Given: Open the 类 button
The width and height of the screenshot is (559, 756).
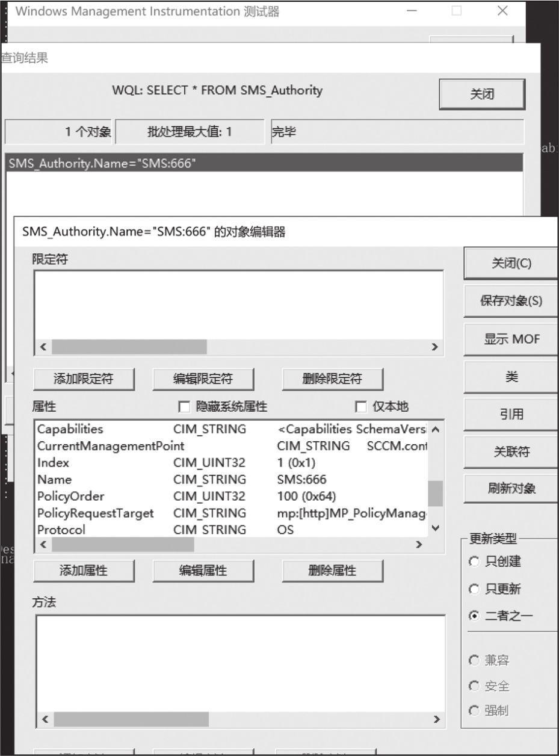Looking at the screenshot, I should 511,377.
